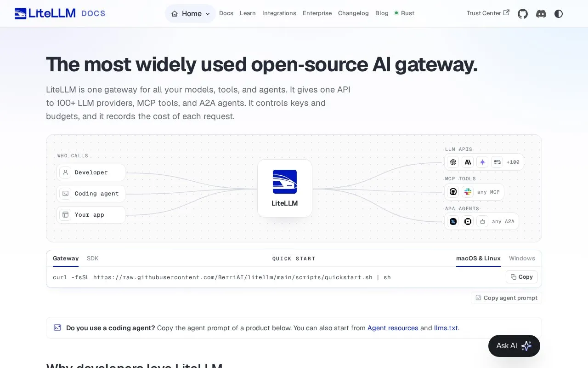Screen dimensions: 588x368
Task: Click the robot icon beside any A2A
Action: 482,221
